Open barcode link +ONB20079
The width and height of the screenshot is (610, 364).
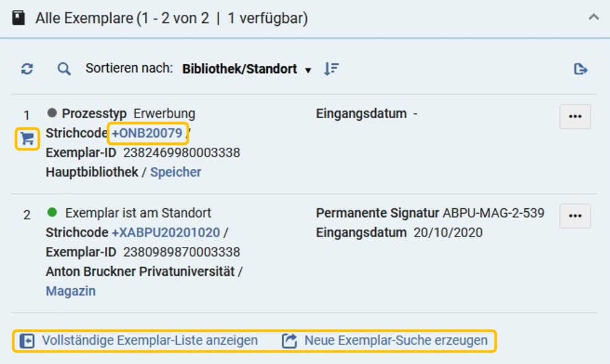147,133
